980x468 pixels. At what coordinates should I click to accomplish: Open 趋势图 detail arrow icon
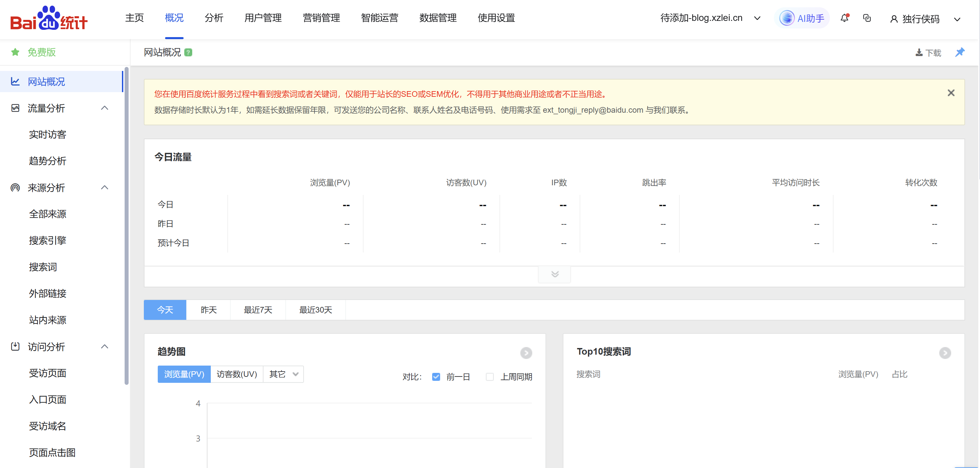pos(526,353)
